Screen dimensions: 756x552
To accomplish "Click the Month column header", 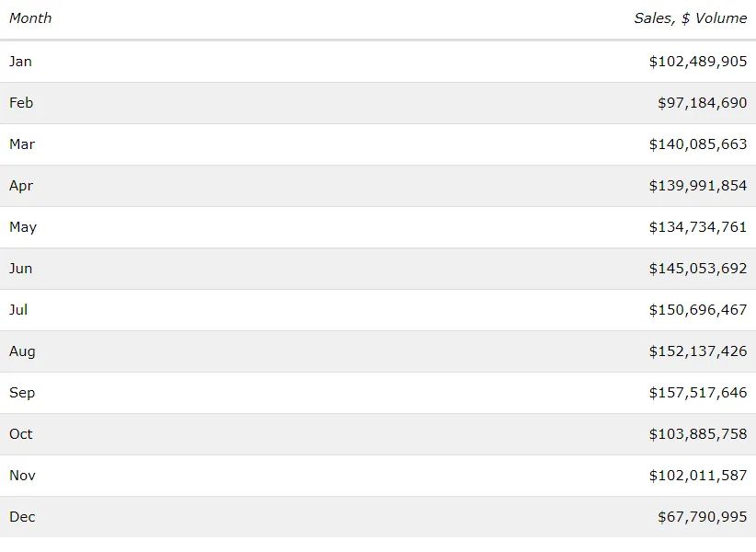I will point(30,18).
